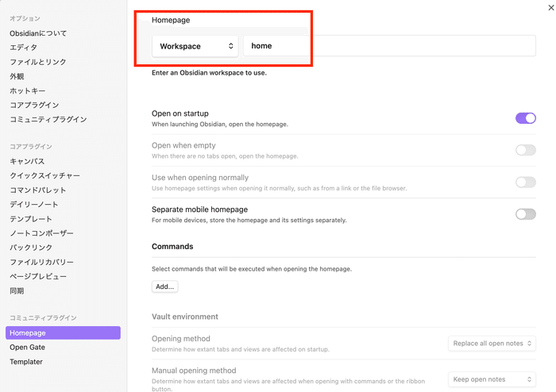
Task: Open the ホットキー settings tab
Action: (x=28, y=90)
